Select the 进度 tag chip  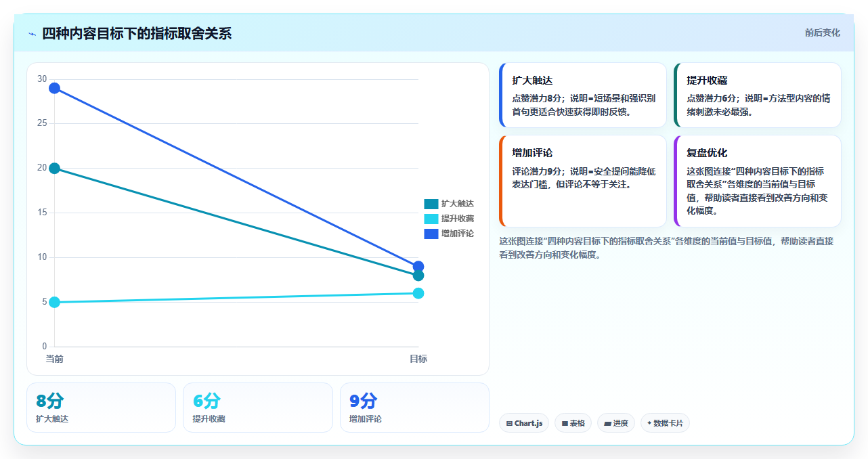(x=616, y=423)
